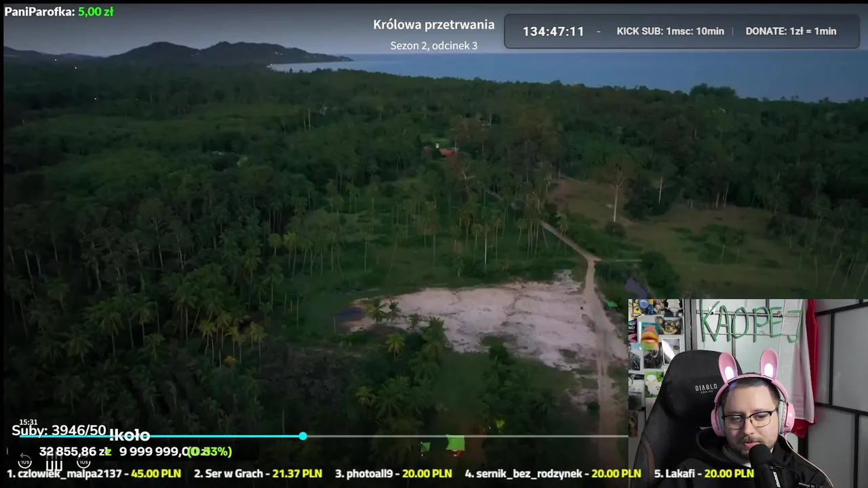Click 'Sezon 2, odcinek 3' subtitle
Screen dimensions: 868x488
(434, 45)
